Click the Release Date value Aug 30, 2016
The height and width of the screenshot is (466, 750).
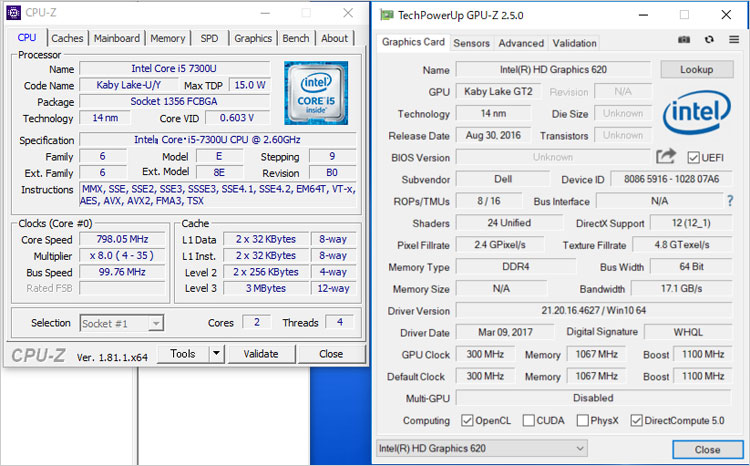pyautogui.click(x=493, y=135)
